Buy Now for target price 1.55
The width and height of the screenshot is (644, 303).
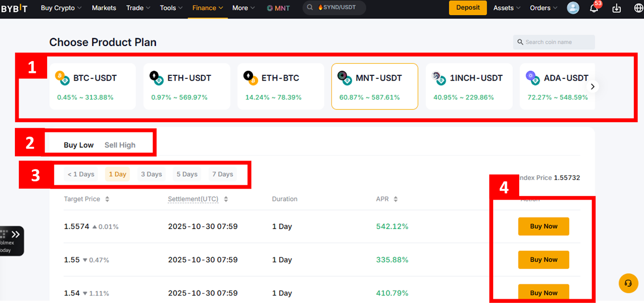(x=543, y=260)
